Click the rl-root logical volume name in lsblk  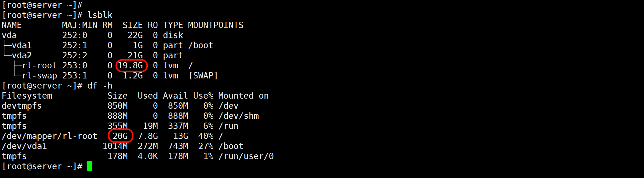(x=39, y=66)
